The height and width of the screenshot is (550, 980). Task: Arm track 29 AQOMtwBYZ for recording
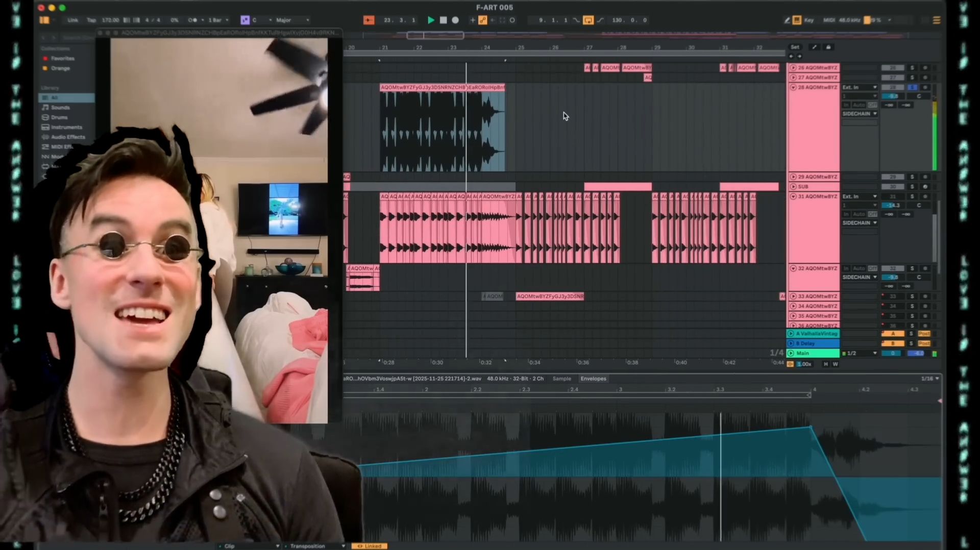(925, 177)
